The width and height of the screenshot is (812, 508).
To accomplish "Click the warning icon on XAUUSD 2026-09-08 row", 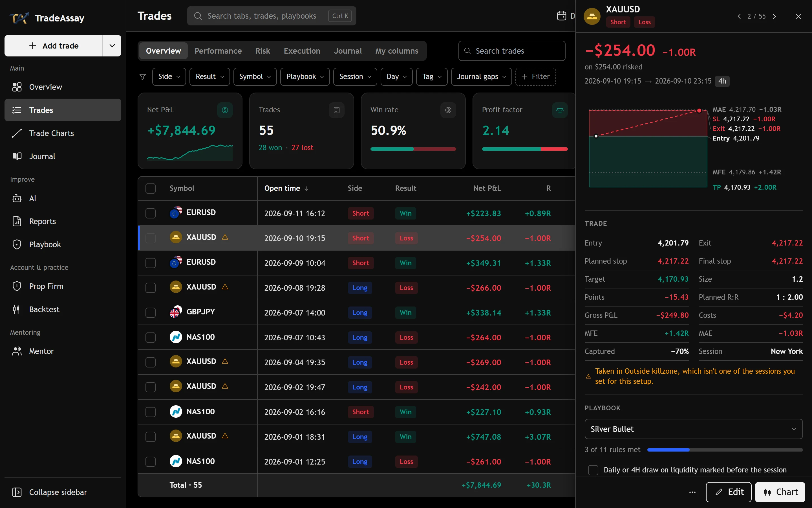I will pyautogui.click(x=225, y=287).
